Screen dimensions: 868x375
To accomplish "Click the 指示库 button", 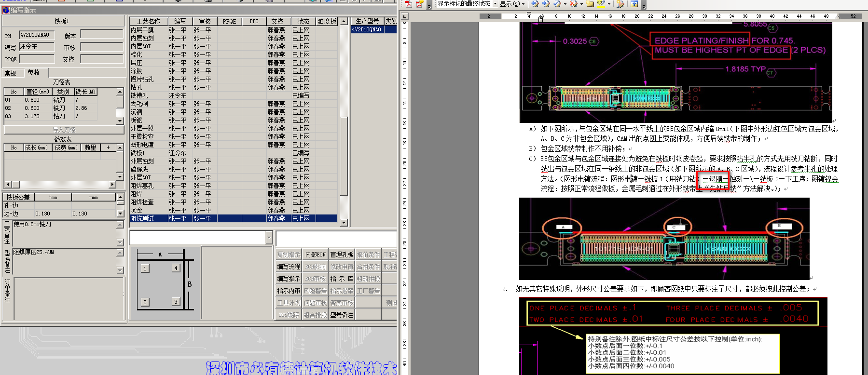I will 342,279.
